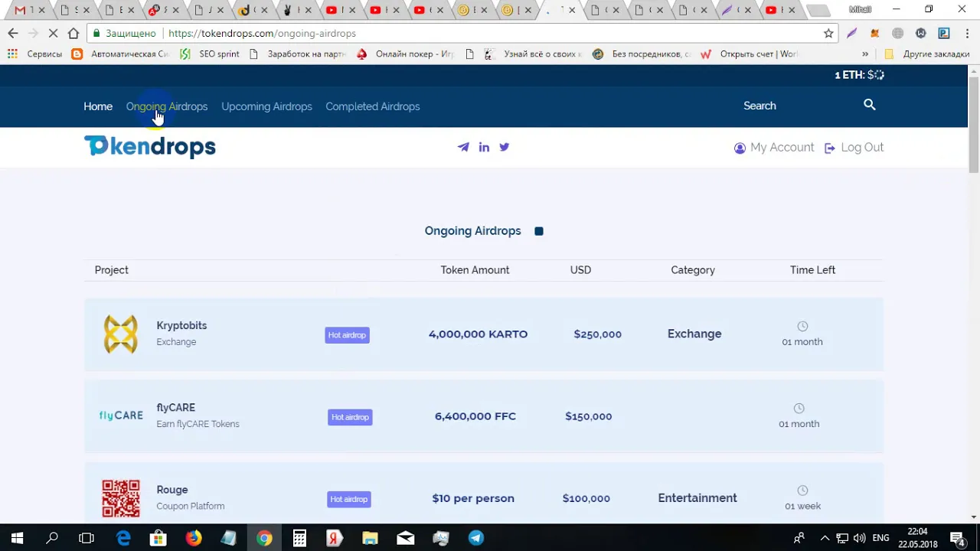
Task: Open the Ongoing Airdrops menu item
Action: (x=167, y=106)
